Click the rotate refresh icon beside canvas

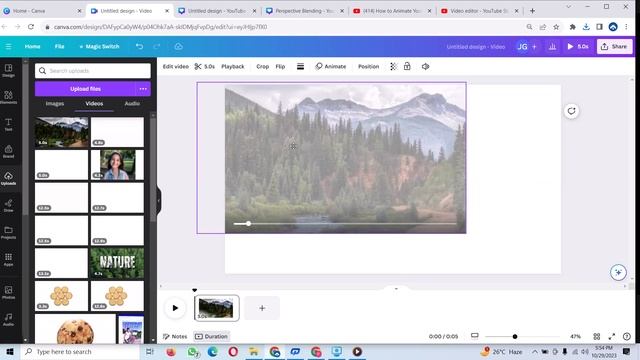click(571, 111)
